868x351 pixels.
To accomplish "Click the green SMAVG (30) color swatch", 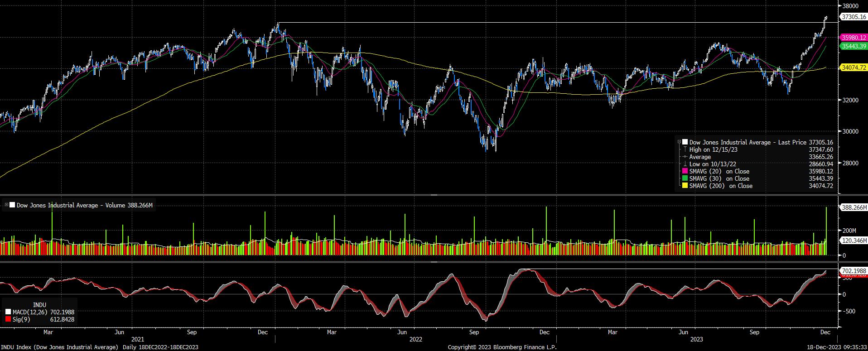I will 685,178.
